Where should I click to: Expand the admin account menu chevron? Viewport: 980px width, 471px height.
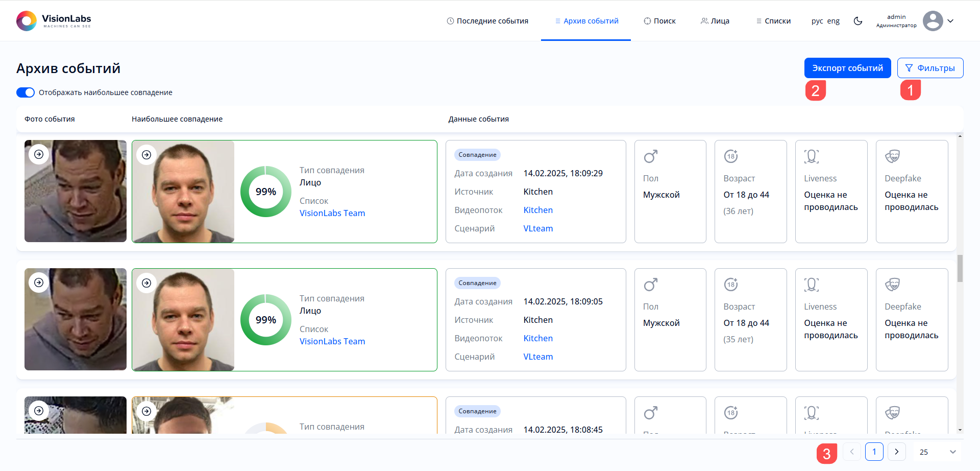(950, 21)
